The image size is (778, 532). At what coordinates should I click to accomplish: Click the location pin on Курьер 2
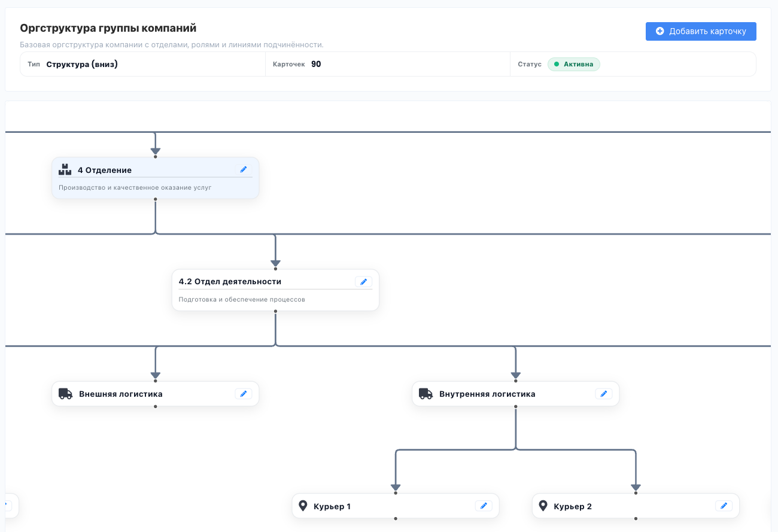[543, 506]
